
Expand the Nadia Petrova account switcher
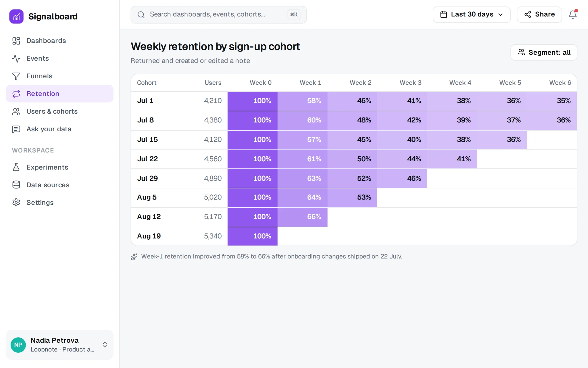[60, 345]
